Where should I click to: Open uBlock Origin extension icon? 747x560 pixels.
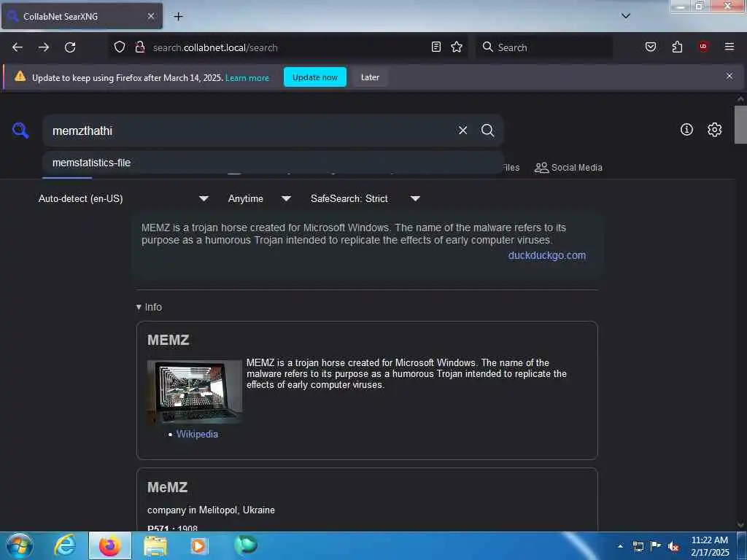703,47
